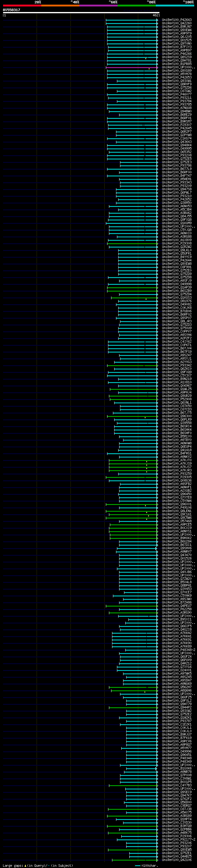Click subject label UniRef100_P29305
This screenshot has width=197, height=868.
click(176, 477)
